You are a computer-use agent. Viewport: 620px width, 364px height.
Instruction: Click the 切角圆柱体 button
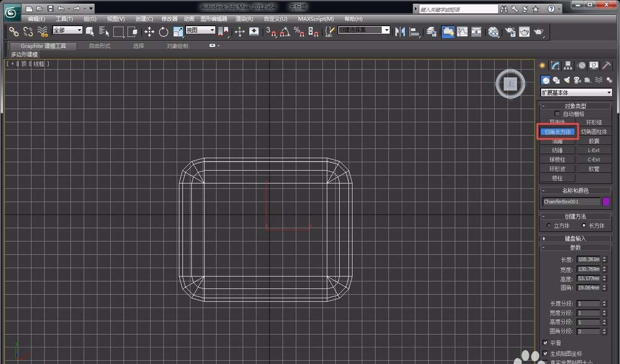(x=593, y=131)
